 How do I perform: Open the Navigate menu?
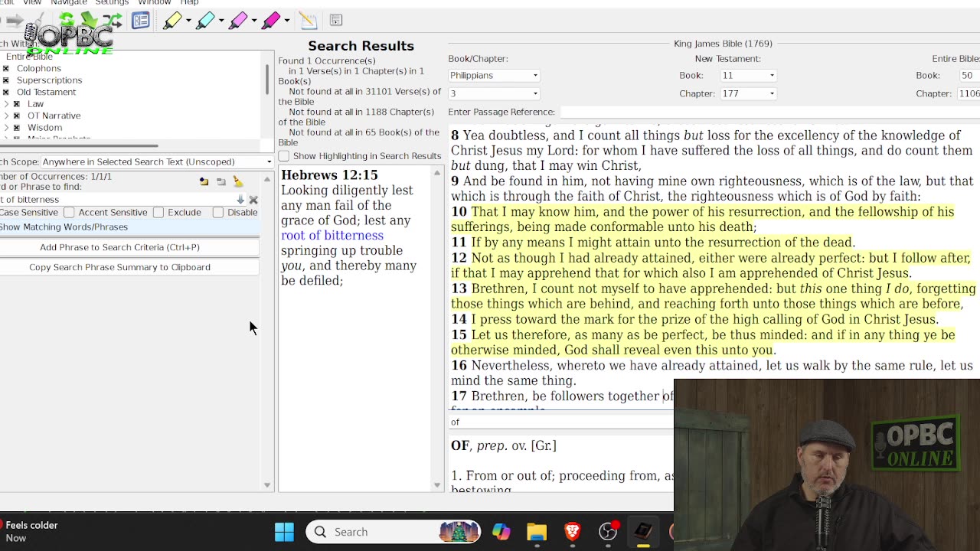point(69,3)
